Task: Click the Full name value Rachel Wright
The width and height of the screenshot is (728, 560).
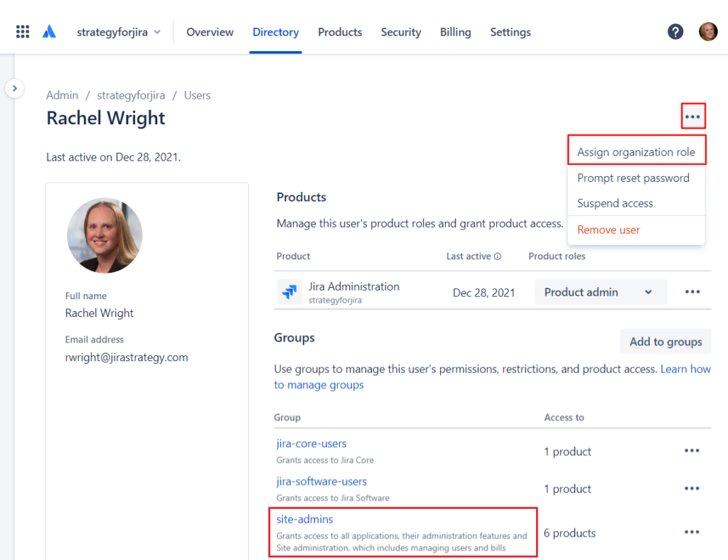Action: [100, 313]
